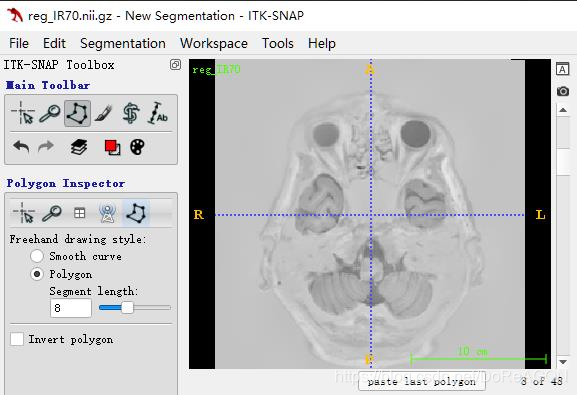Open the File menu
Viewport: 577px width, 395px height.
pos(19,43)
